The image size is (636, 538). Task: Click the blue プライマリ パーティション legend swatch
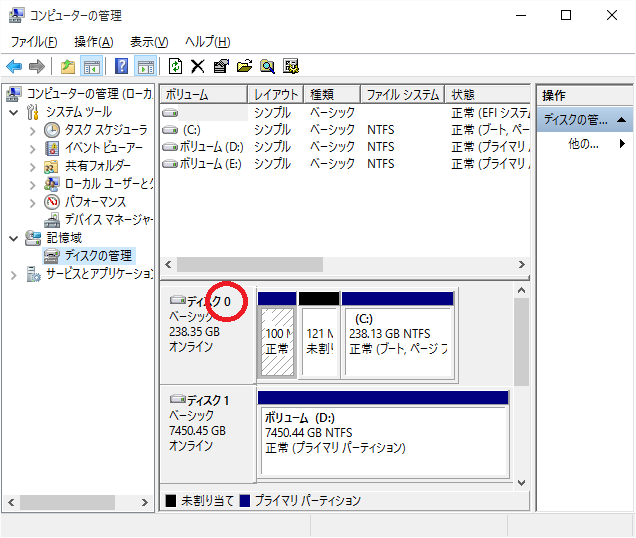click(x=245, y=501)
